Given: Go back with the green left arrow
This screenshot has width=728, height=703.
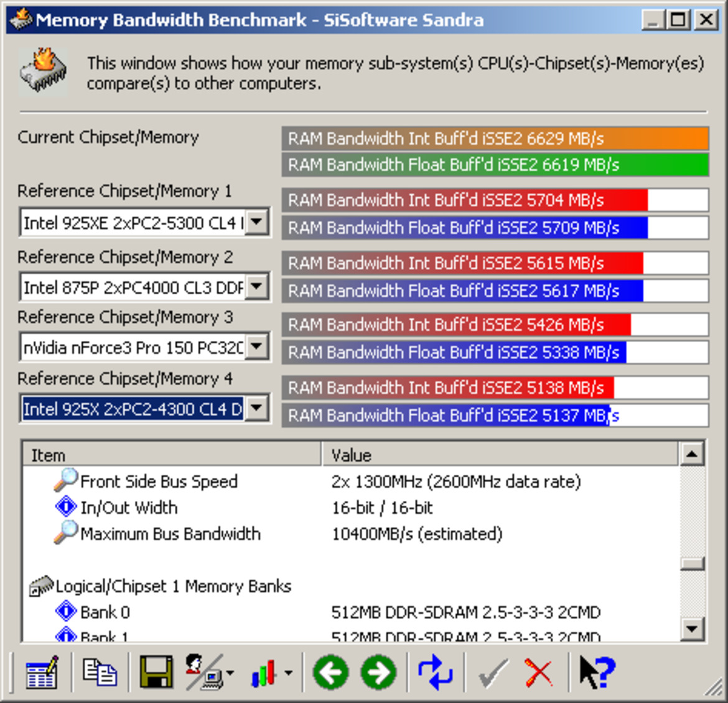Looking at the screenshot, I should click(330, 673).
